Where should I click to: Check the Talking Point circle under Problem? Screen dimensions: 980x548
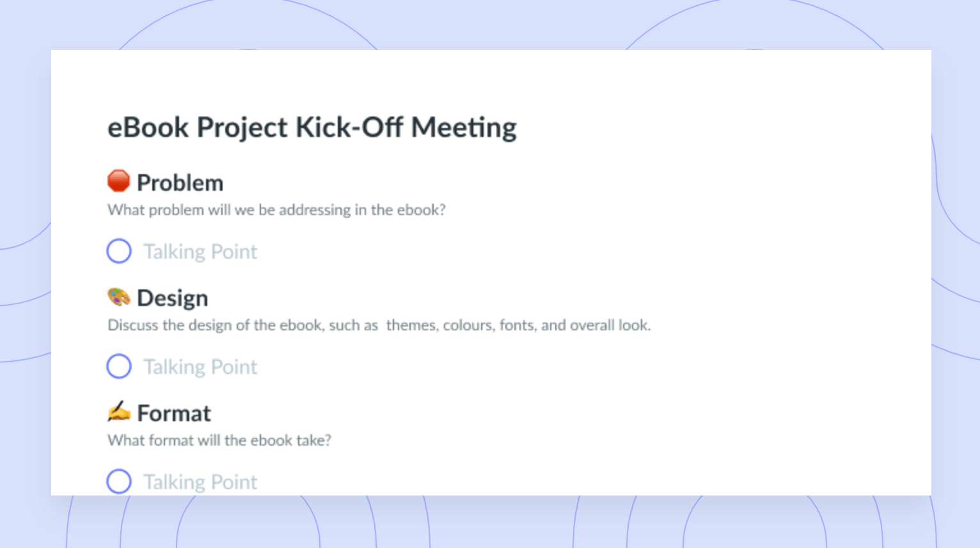[x=119, y=251]
